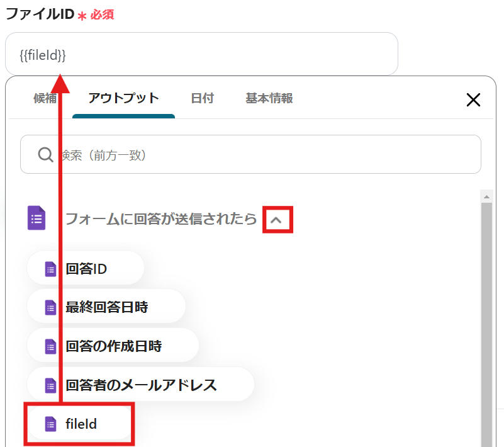This screenshot has height=447, width=504.
Task: Insert the 最終回答日時 output chip
Action: click(x=106, y=307)
